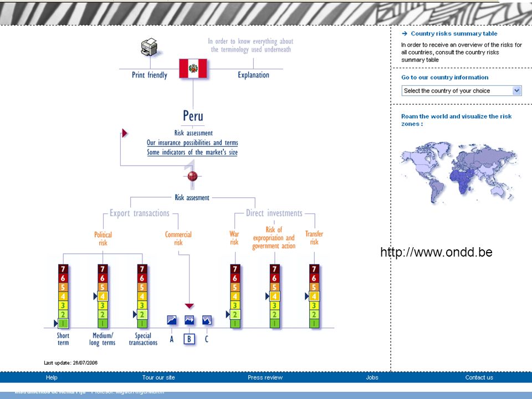Open Some indicators of the market's size
Viewport: 532px width, 399px height.
192,152
